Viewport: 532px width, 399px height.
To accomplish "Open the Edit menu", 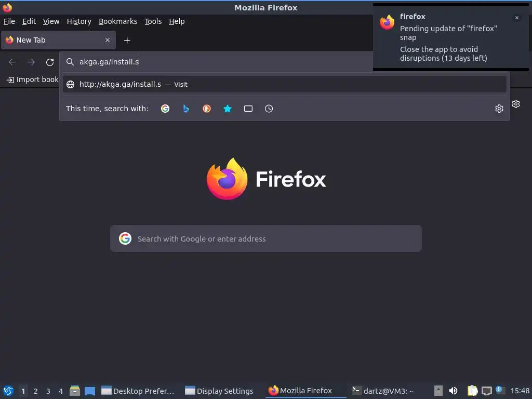I will click(x=29, y=21).
